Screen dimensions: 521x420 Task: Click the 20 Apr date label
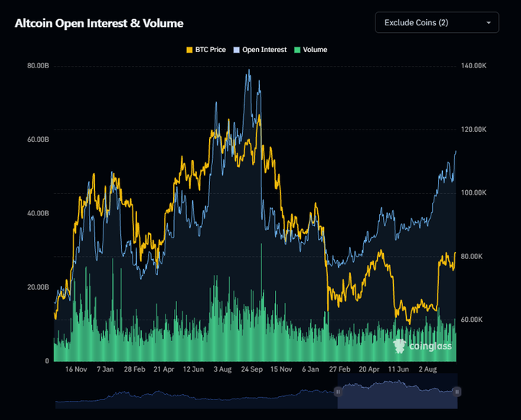tap(369, 369)
